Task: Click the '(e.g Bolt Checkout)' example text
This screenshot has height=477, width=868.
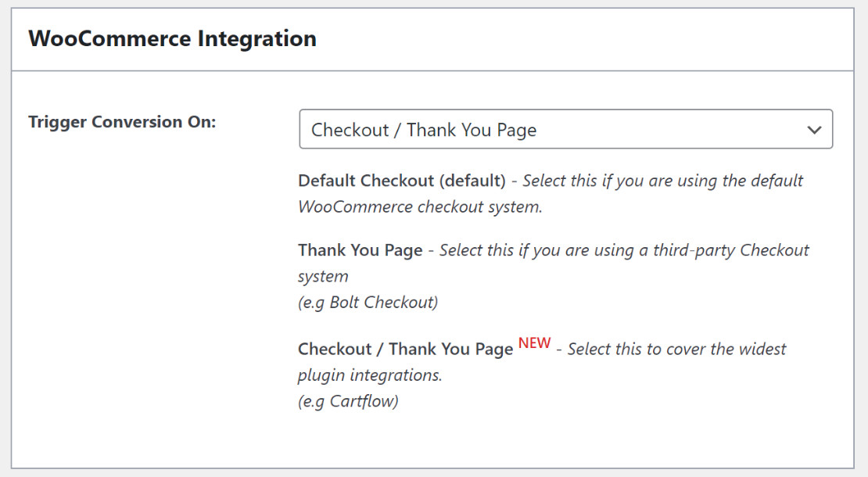Action: 368,302
